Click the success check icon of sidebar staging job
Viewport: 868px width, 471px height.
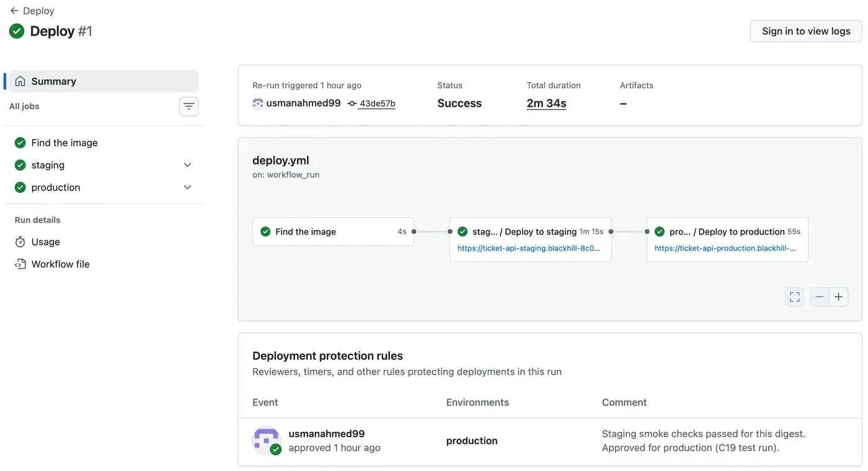pyautogui.click(x=20, y=165)
